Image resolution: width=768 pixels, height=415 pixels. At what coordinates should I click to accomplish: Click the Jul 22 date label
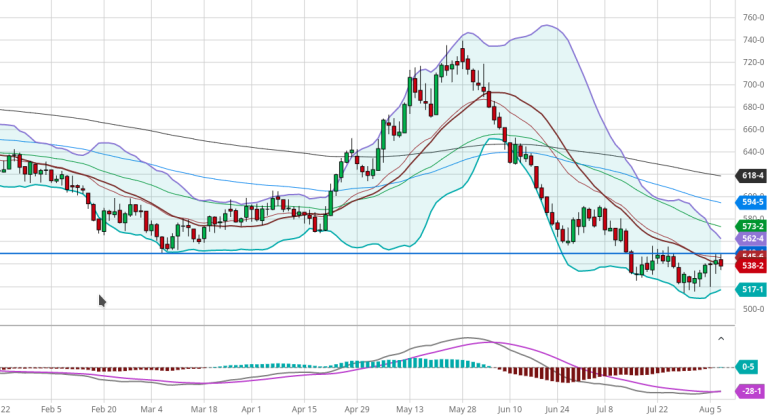(658, 409)
